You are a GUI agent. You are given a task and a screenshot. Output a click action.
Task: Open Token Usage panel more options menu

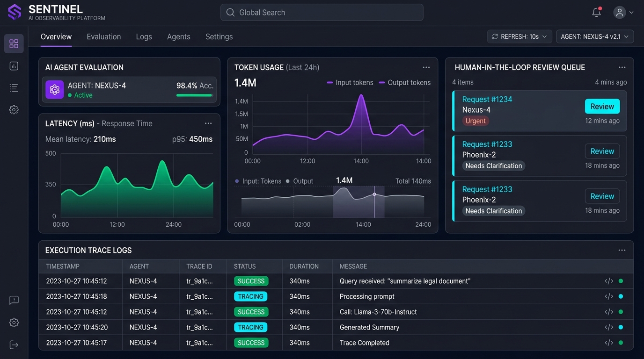426,67
